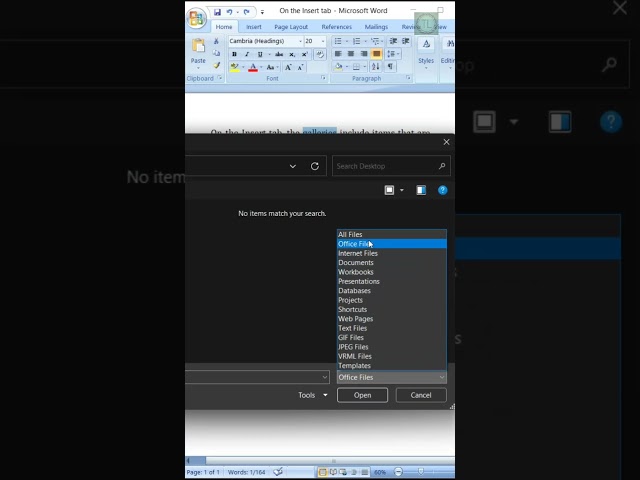This screenshot has height=480, width=640.
Task: Toggle strikethrough formatting
Action: coord(279,54)
